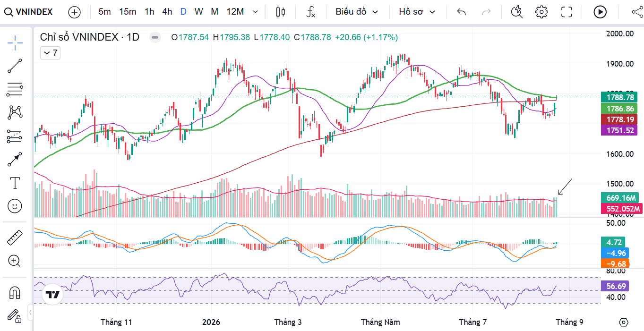
Task: Click the TradingView logo
Action: pyautogui.click(x=52, y=295)
